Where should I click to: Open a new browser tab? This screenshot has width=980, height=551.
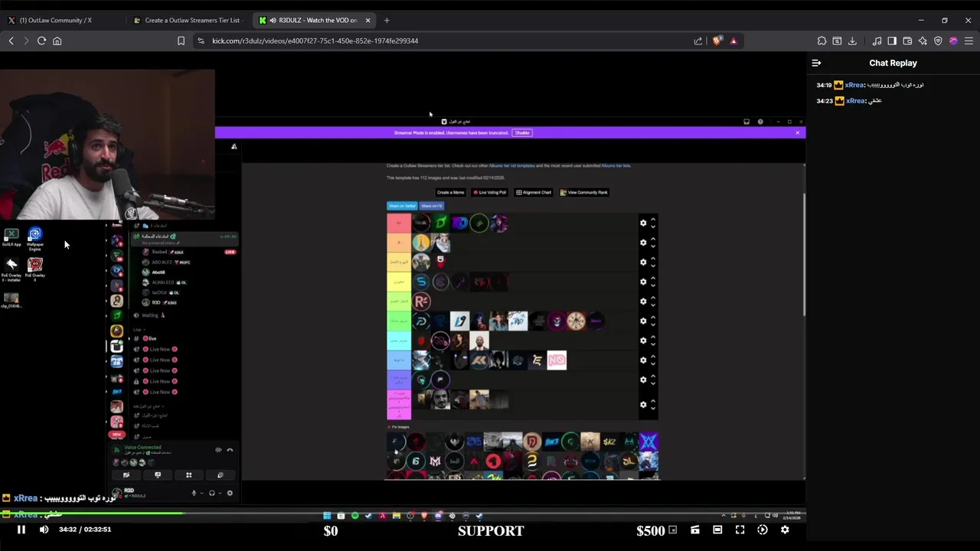point(387,21)
